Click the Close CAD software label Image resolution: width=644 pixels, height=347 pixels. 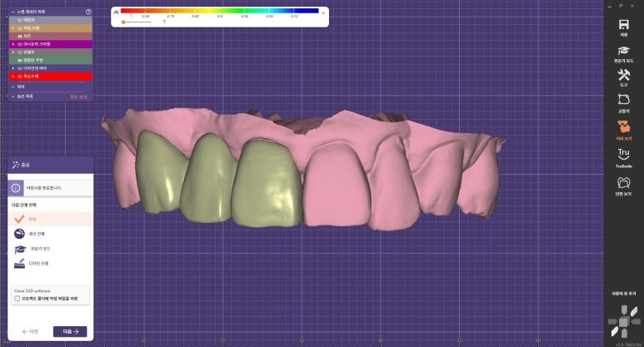click(x=32, y=290)
